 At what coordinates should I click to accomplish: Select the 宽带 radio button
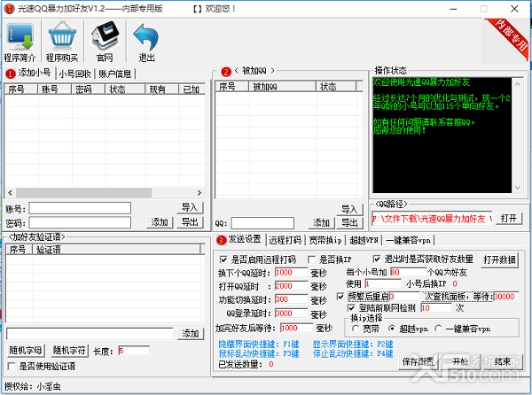pyautogui.click(x=356, y=329)
